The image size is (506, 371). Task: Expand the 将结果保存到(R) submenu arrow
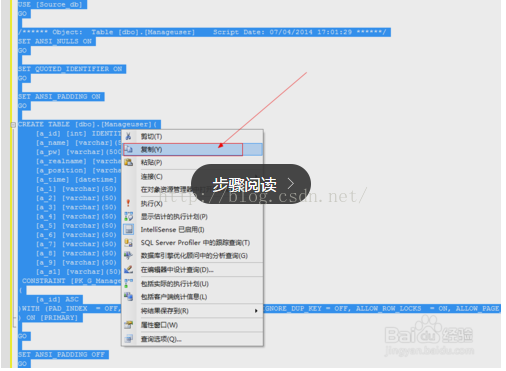[256, 311]
